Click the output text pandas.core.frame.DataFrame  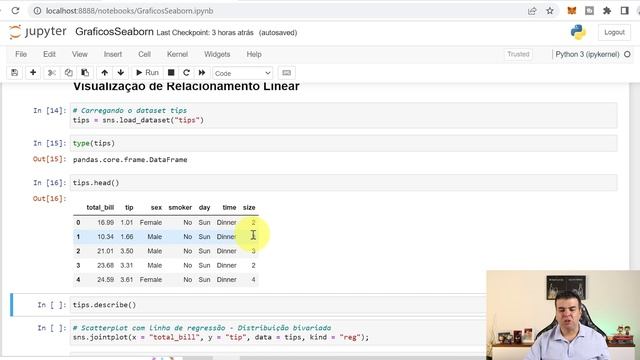[x=130, y=160]
